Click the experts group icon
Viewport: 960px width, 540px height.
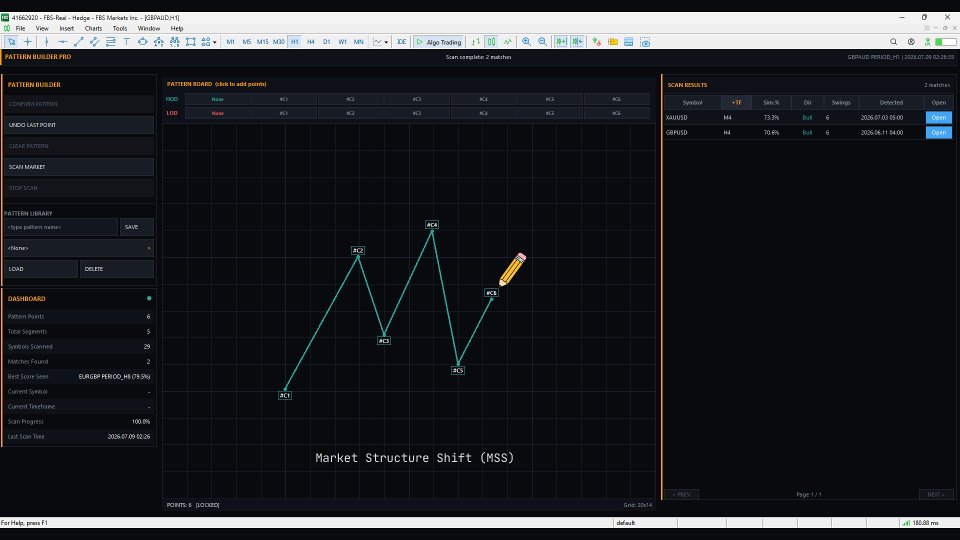point(174,42)
